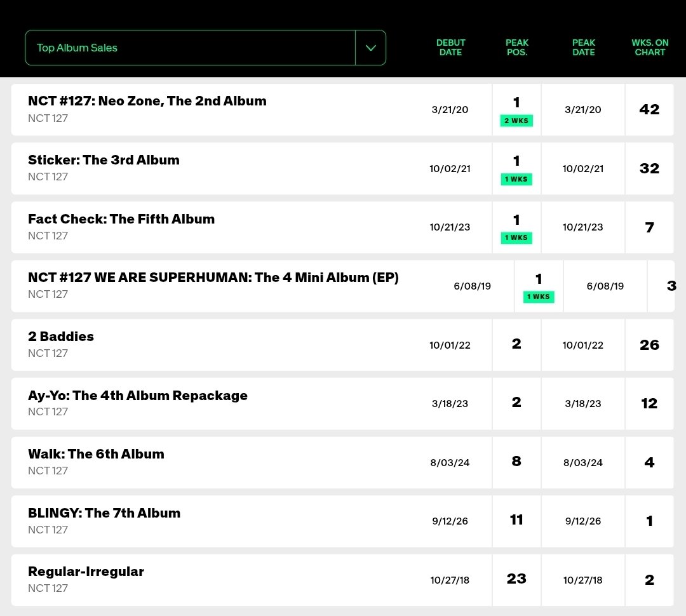
Task: Open Walk: The 6th Album title
Action: click(97, 454)
